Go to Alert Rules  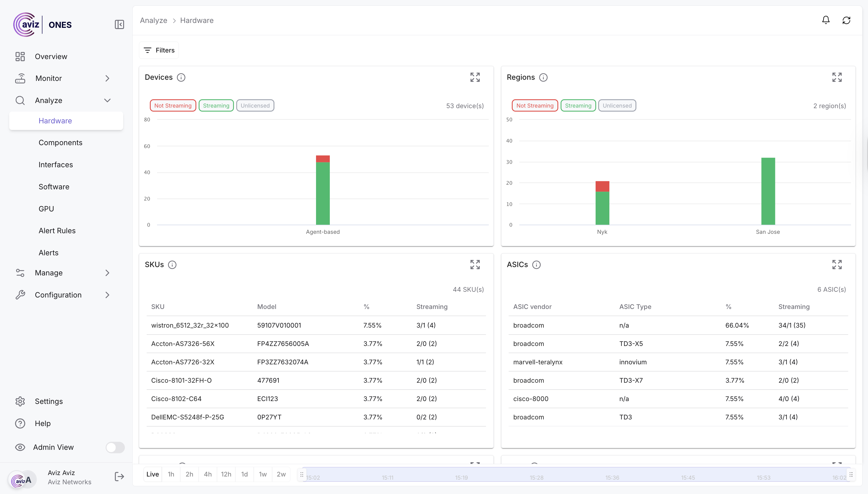[x=57, y=231]
